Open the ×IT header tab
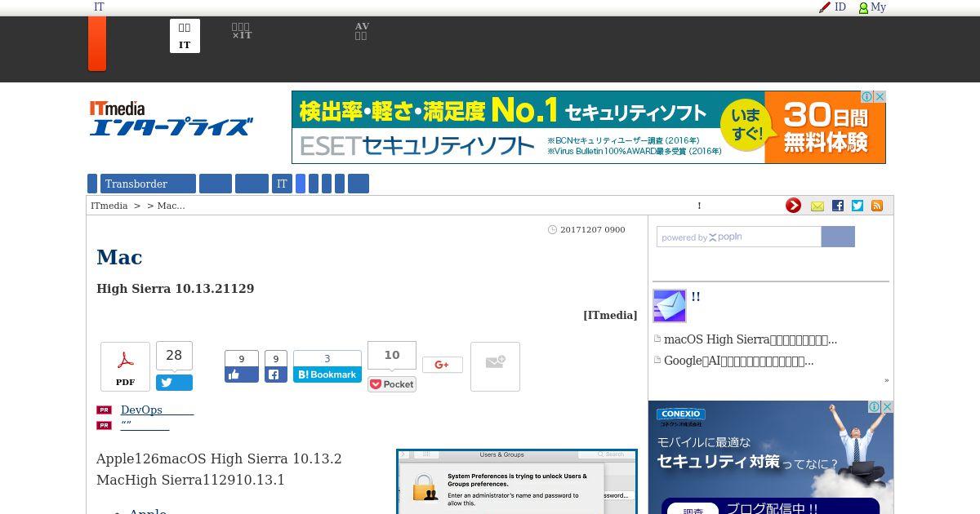This screenshot has height=514, width=980. (242, 31)
